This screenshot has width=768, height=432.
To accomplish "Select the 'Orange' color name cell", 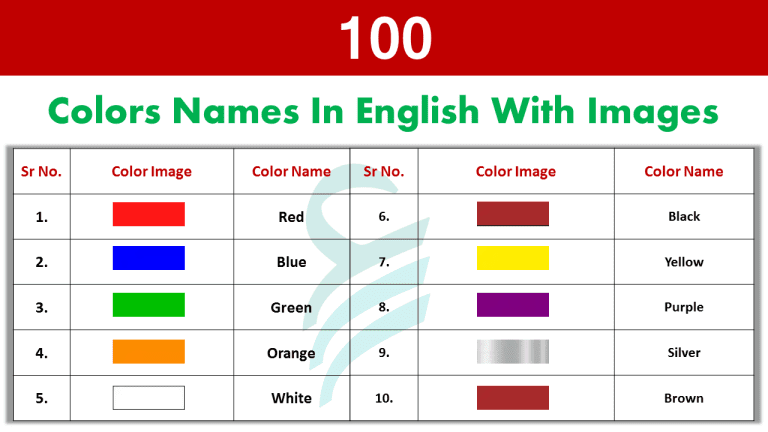I will 291,353.
